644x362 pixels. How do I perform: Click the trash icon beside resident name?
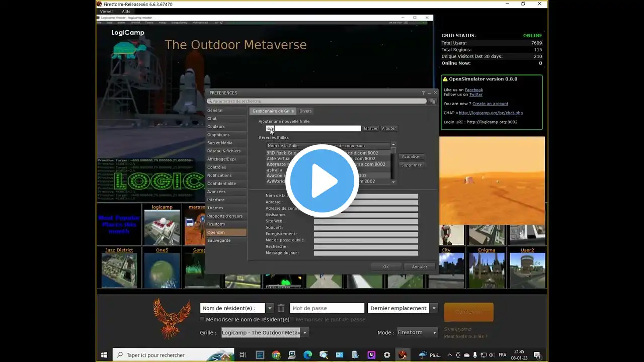point(281,308)
